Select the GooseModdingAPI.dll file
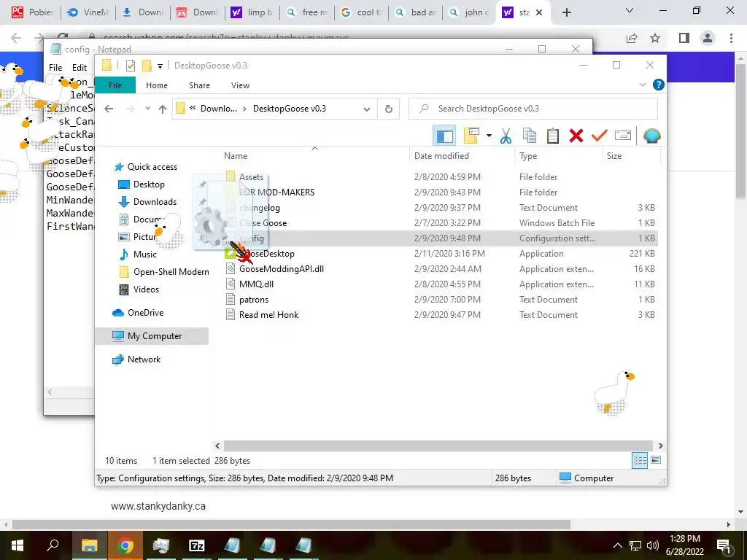The image size is (747, 560). (x=281, y=269)
